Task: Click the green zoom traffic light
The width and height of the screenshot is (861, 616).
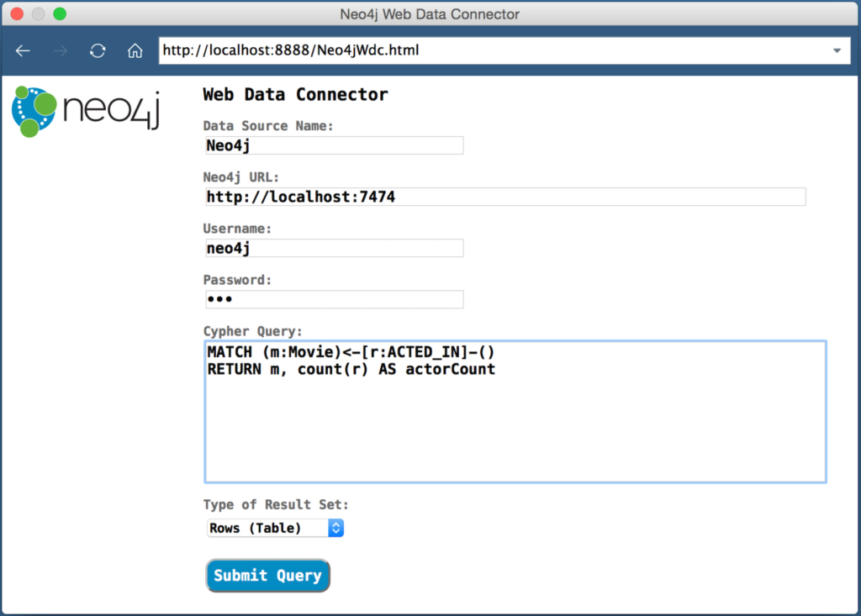Action: coord(59,14)
